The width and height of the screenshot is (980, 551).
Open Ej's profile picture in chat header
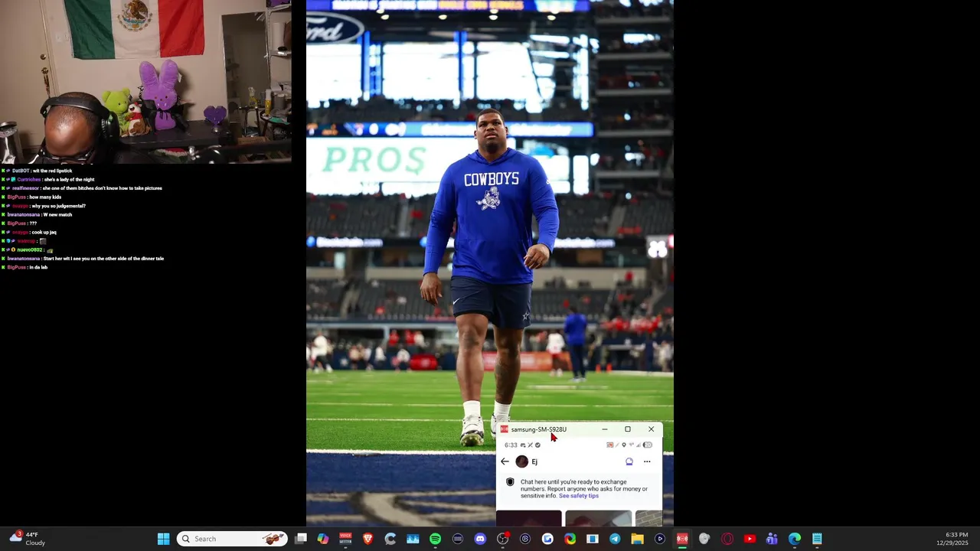click(x=522, y=461)
